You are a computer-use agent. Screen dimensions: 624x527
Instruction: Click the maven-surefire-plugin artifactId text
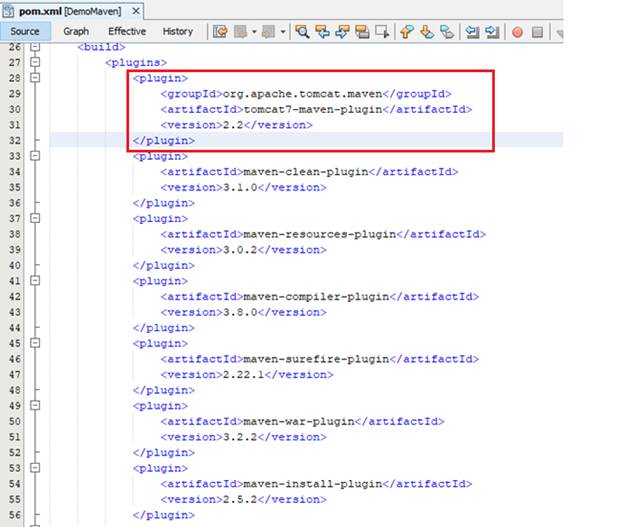coord(316,359)
